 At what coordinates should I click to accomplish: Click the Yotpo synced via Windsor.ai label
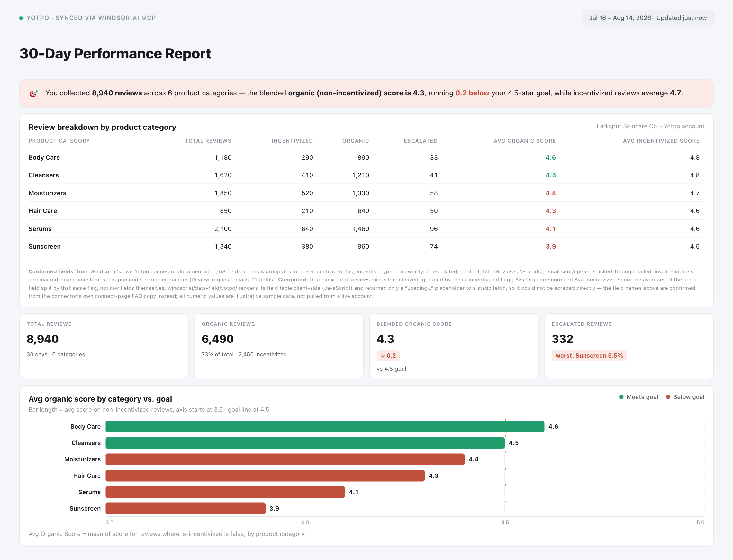click(x=91, y=18)
